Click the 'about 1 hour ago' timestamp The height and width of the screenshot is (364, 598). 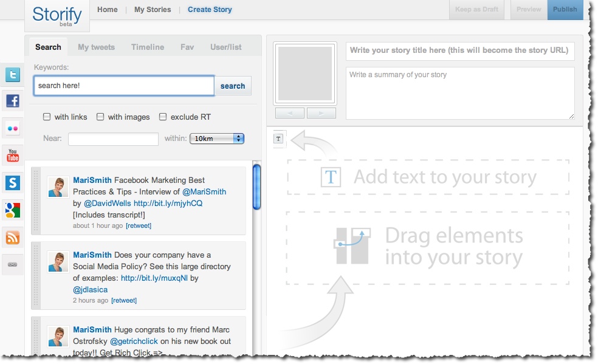(x=98, y=225)
